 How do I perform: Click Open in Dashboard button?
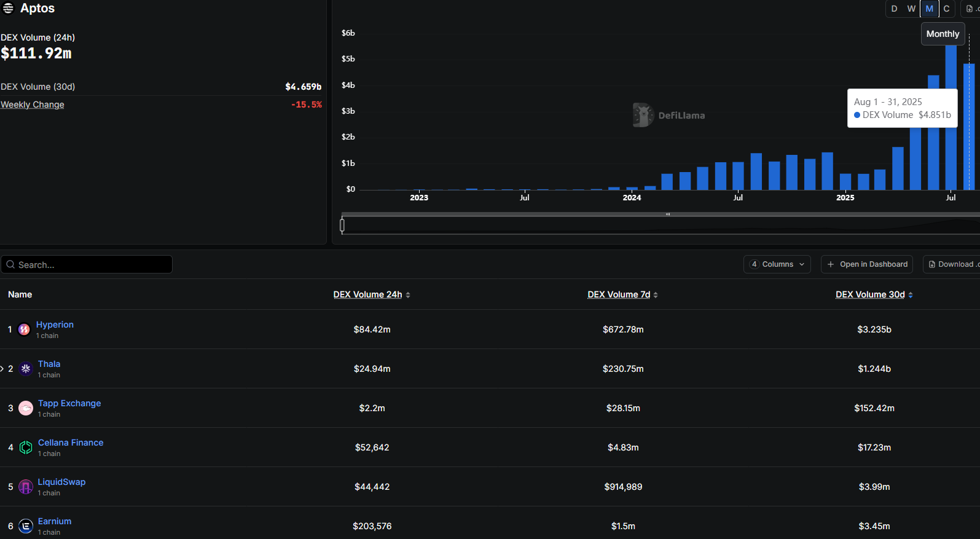tap(867, 264)
